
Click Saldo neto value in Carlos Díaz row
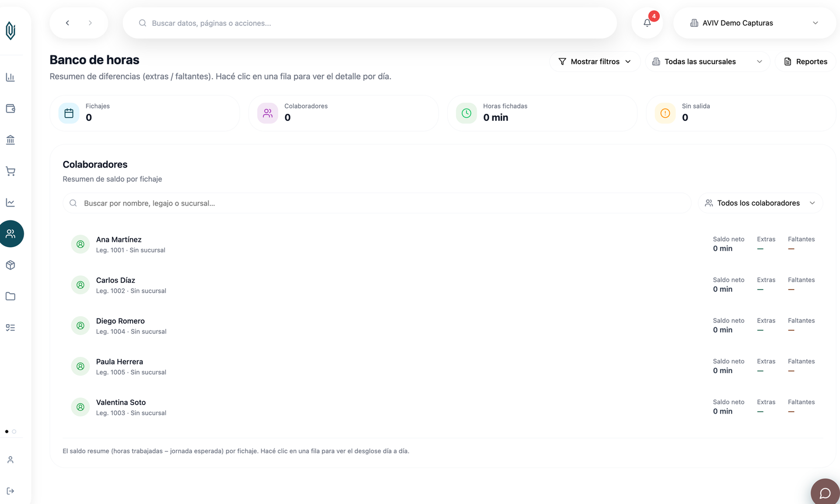pyautogui.click(x=722, y=289)
